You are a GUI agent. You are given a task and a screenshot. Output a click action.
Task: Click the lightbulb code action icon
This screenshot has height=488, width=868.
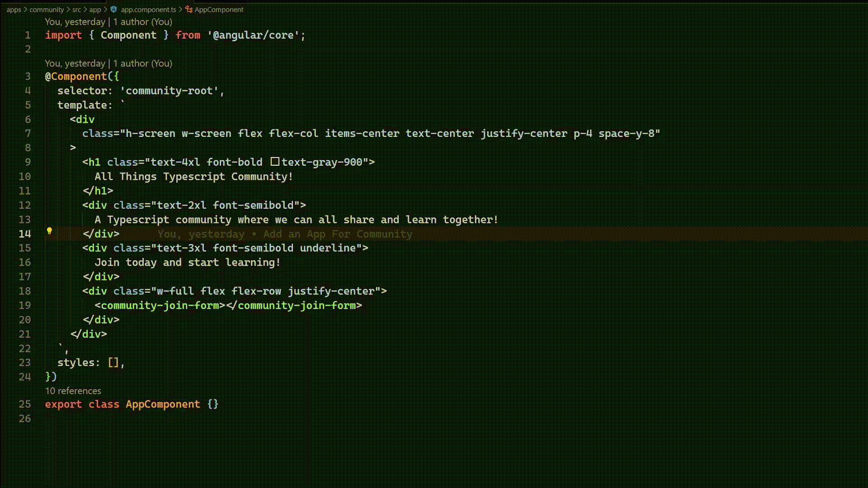(49, 231)
